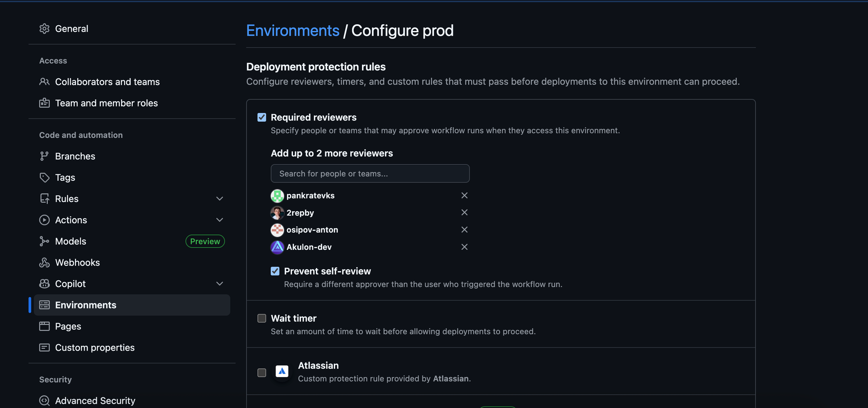Viewport: 868px width, 408px height.
Task: Expand the Rules sidebar section
Action: 220,199
